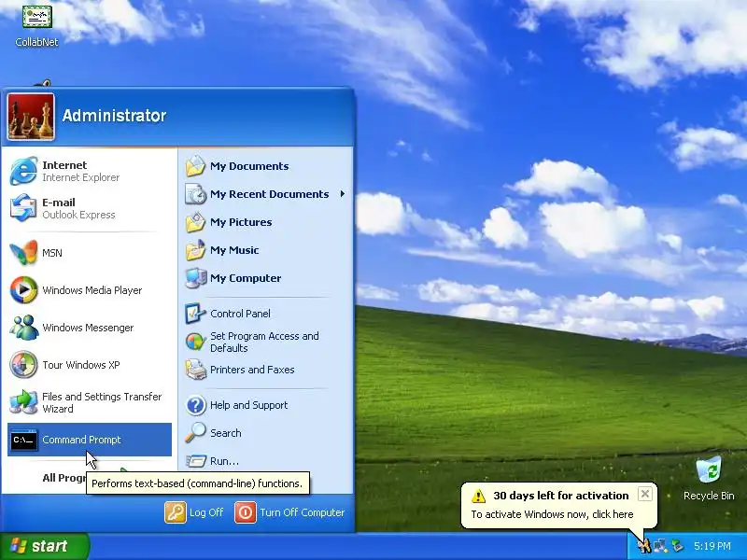Screen dimensions: 747x560
Task: Click the Log Off label
Action: [206, 512]
